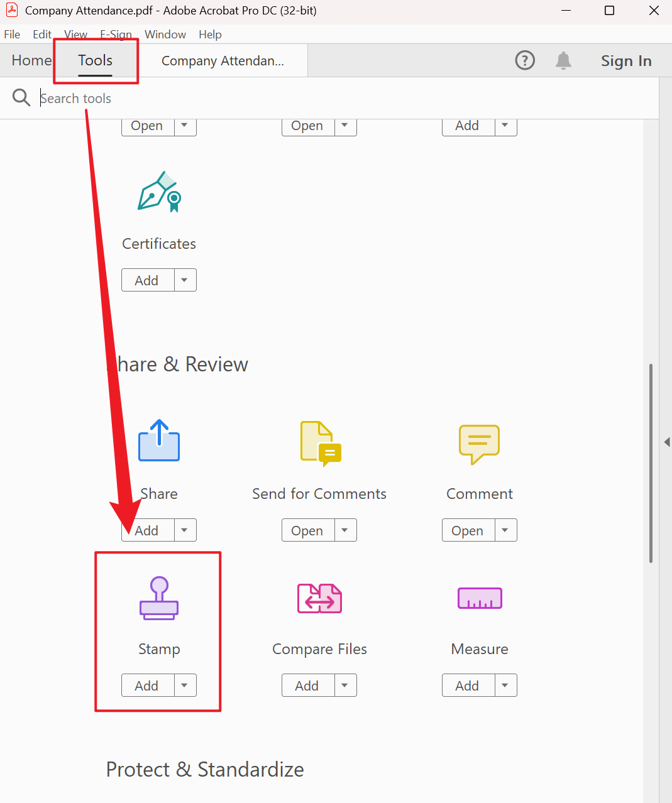Screen dimensions: 672x803
Task: Click the Stamp label
Action: click(159, 649)
